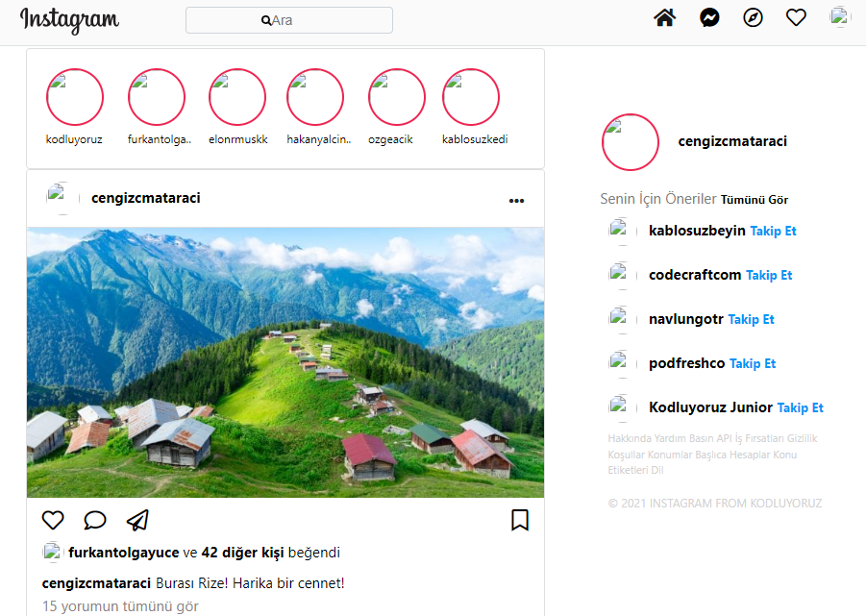This screenshot has width=866, height=616.
Task: Save the post with the bookmark icon
Action: pyautogui.click(x=520, y=520)
